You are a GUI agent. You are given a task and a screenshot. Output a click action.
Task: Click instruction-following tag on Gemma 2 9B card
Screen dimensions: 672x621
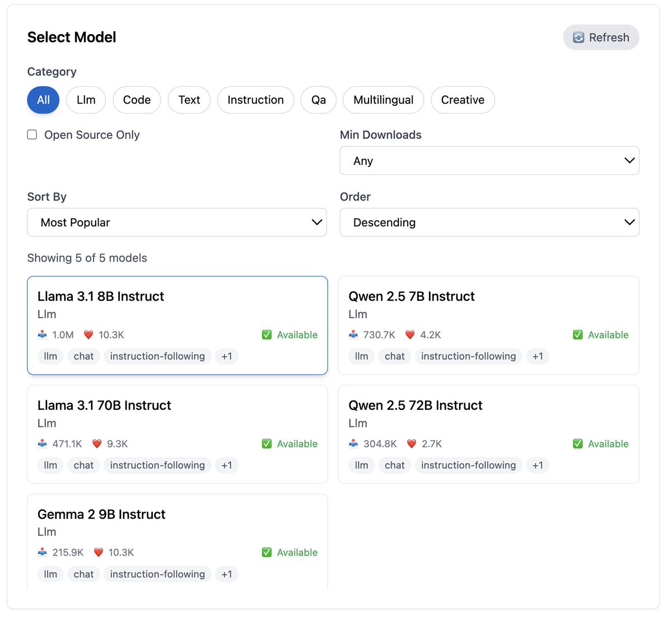coord(157,574)
